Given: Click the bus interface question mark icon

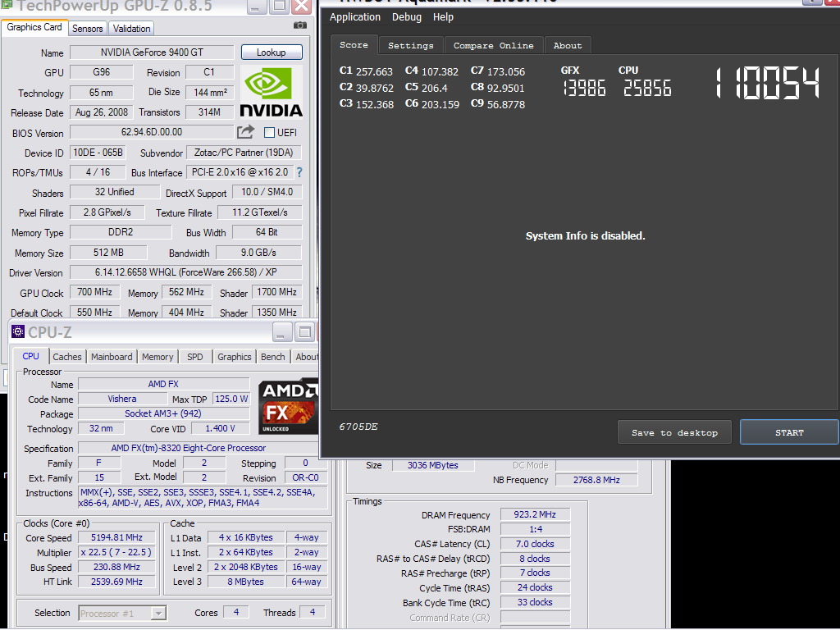Looking at the screenshot, I should [299, 172].
